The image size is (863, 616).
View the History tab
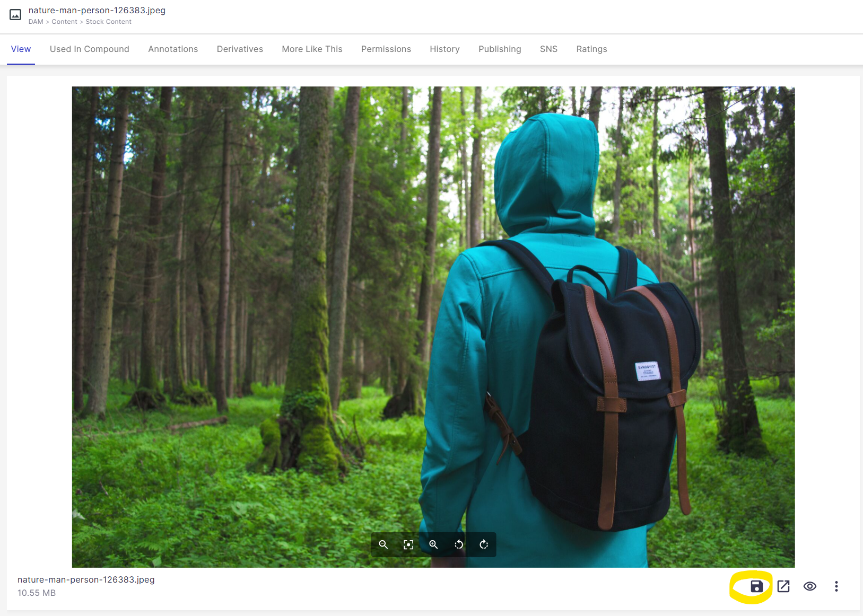click(444, 49)
